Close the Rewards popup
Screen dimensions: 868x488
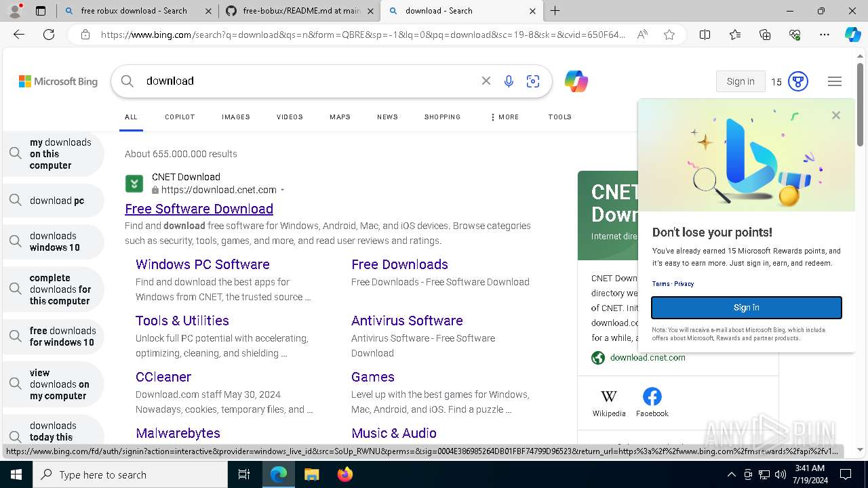pyautogui.click(x=836, y=115)
